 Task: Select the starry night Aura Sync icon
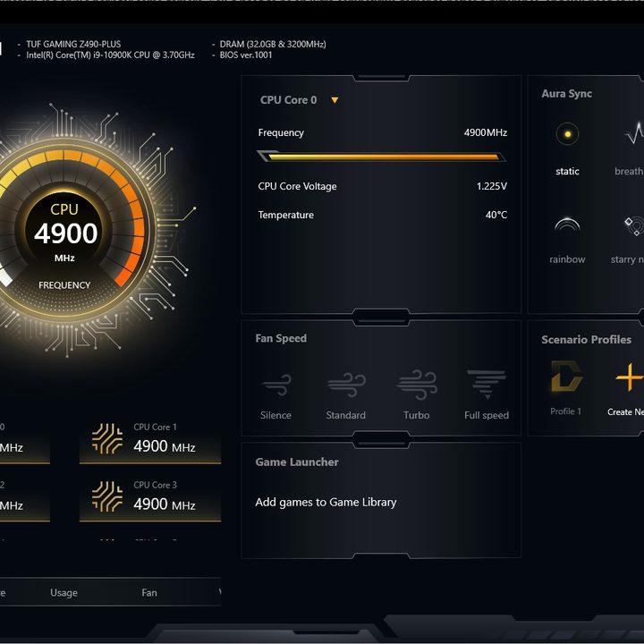634,225
